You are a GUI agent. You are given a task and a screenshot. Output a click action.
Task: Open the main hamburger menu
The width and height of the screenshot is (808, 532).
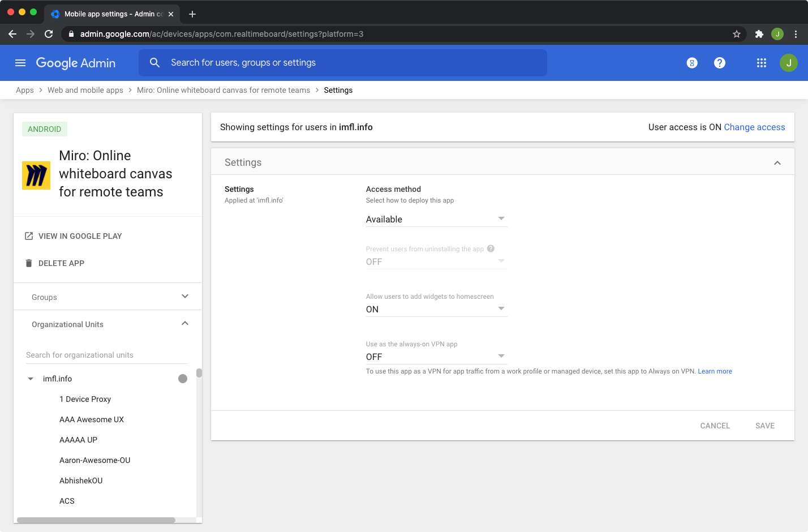(x=20, y=63)
